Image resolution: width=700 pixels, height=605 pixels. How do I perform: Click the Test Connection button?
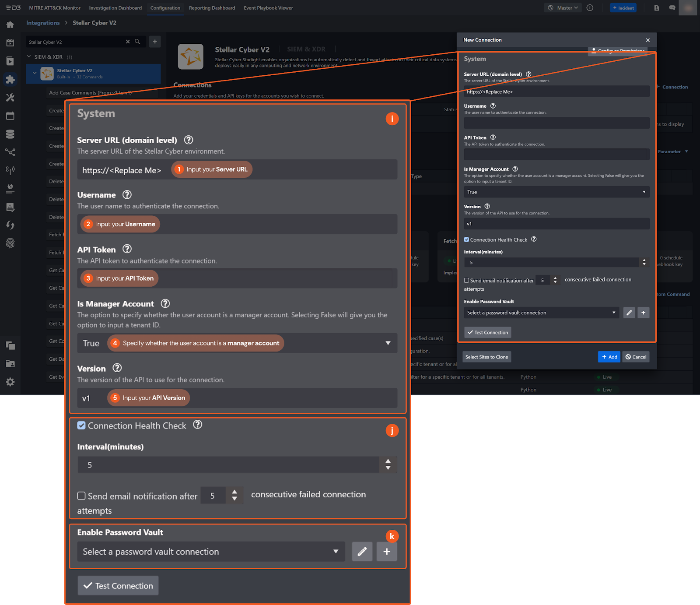tap(487, 332)
